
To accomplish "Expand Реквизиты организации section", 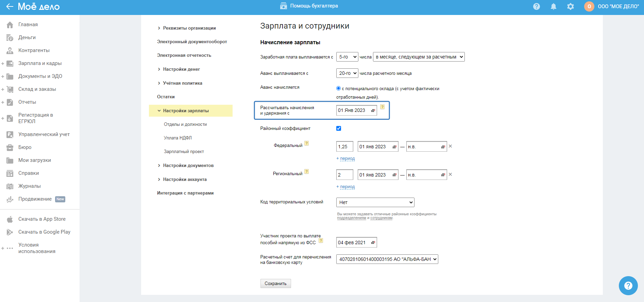I will point(189,28).
